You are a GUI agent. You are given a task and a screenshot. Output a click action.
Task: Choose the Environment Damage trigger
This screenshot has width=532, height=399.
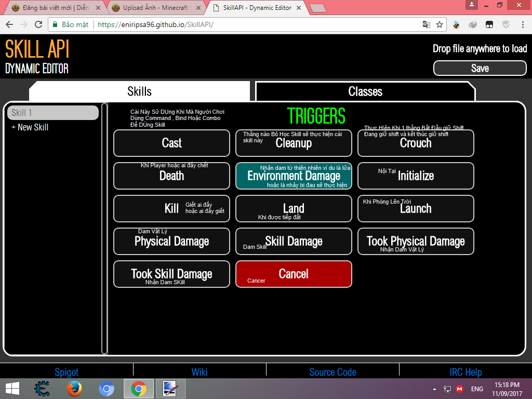pos(294,176)
